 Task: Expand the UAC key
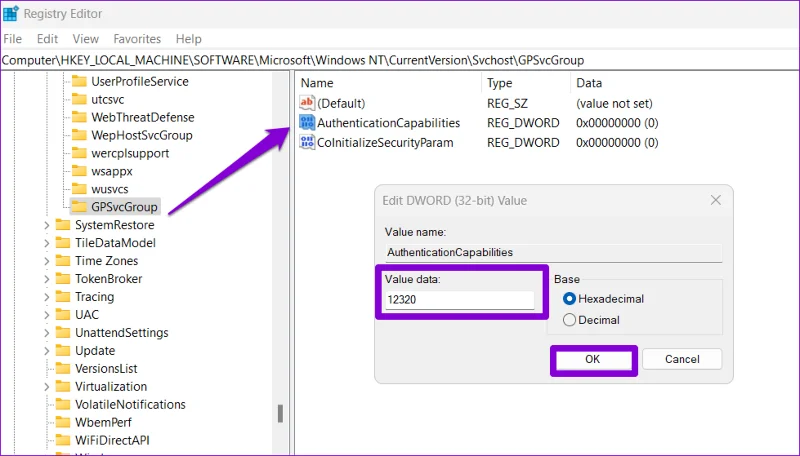click(46, 315)
